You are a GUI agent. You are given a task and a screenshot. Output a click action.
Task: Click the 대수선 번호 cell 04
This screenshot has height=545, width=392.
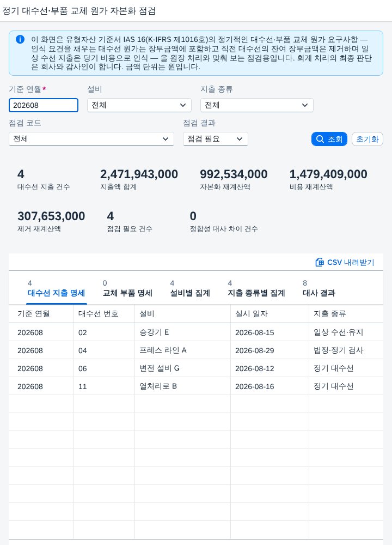pos(104,350)
